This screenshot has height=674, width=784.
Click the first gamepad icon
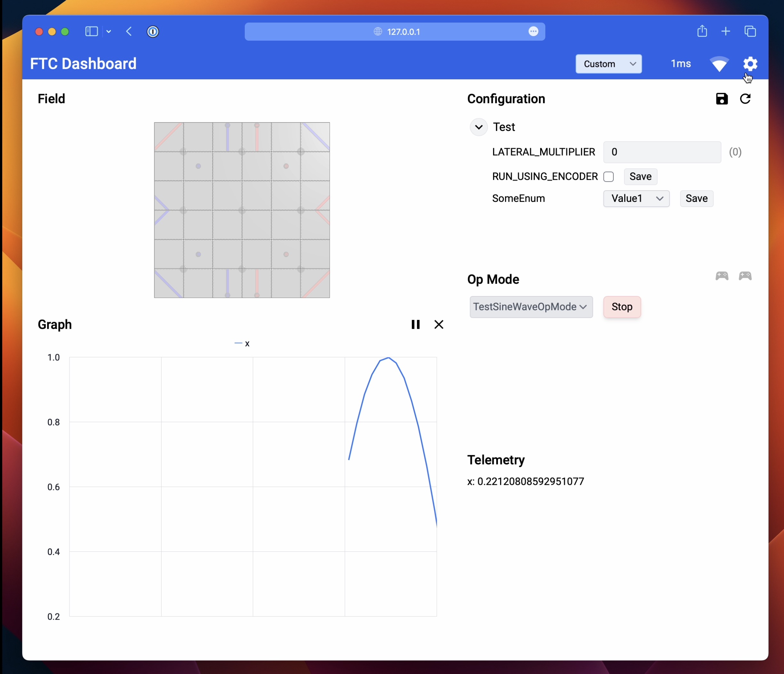(x=722, y=276)
